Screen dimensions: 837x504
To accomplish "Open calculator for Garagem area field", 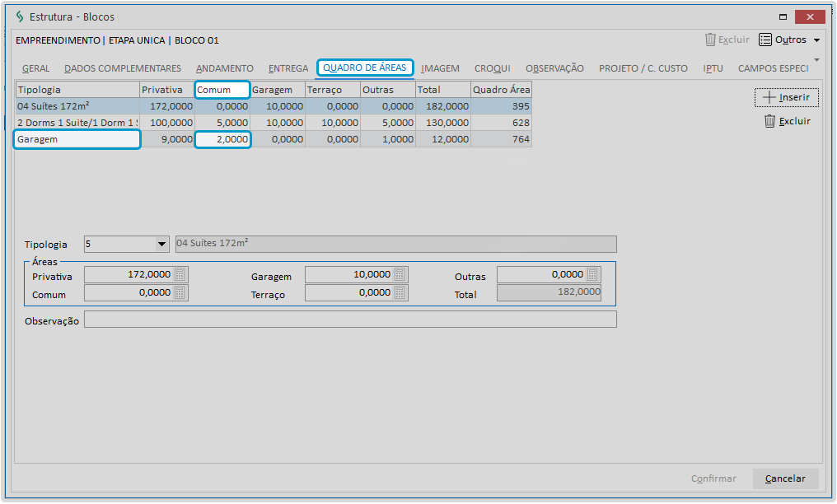I will 400,275.
